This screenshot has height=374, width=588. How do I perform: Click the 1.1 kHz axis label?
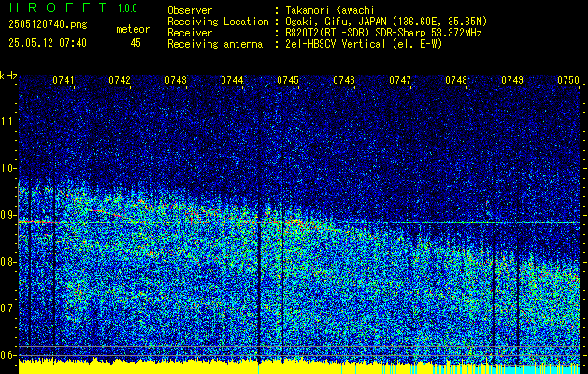click(x=7, y=122)
